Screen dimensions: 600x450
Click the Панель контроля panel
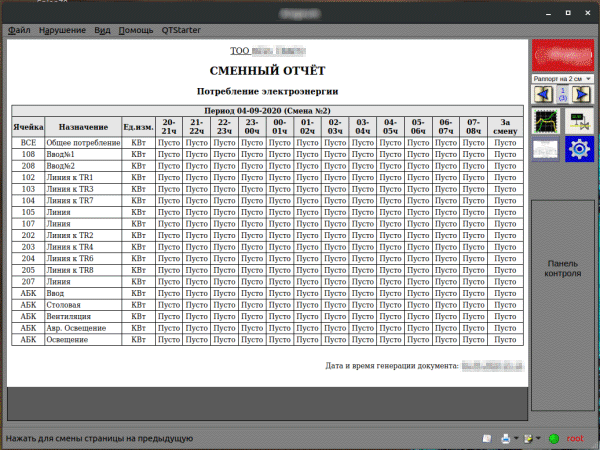point(562,305)
